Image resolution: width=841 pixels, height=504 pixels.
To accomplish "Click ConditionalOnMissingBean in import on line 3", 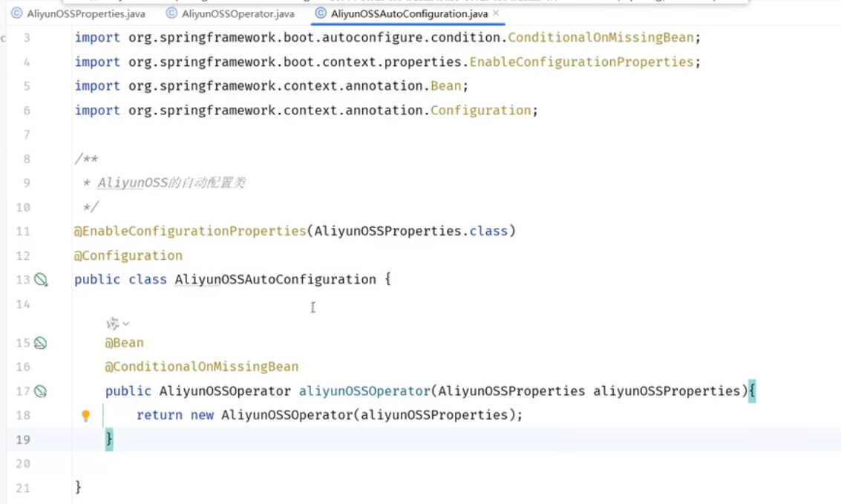I will 601,38.
